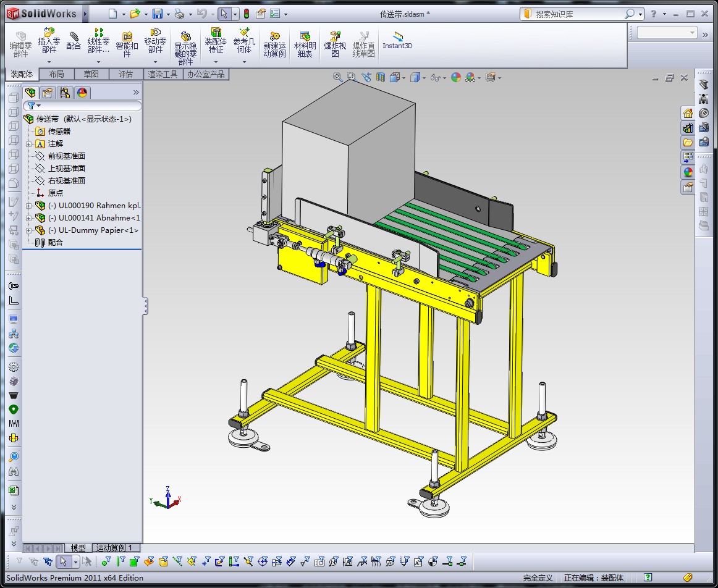Expand the FeatureManager panel tabs chevron
718x588 pixels.
[136, 93]
